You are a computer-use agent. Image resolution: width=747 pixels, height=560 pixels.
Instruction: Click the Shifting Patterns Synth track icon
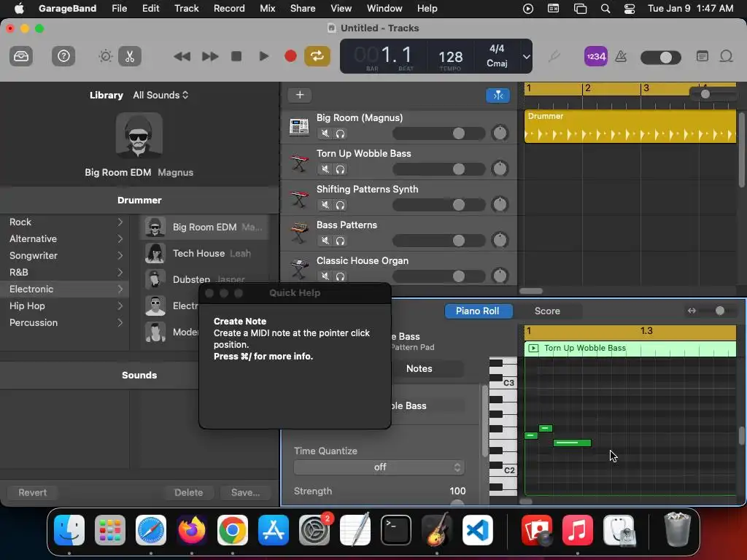[299, 198]
